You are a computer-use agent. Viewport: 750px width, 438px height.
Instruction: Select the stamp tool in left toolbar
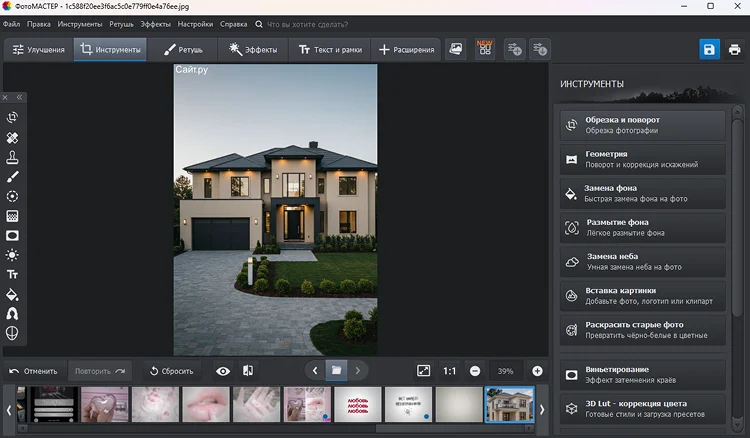point(12,157)
